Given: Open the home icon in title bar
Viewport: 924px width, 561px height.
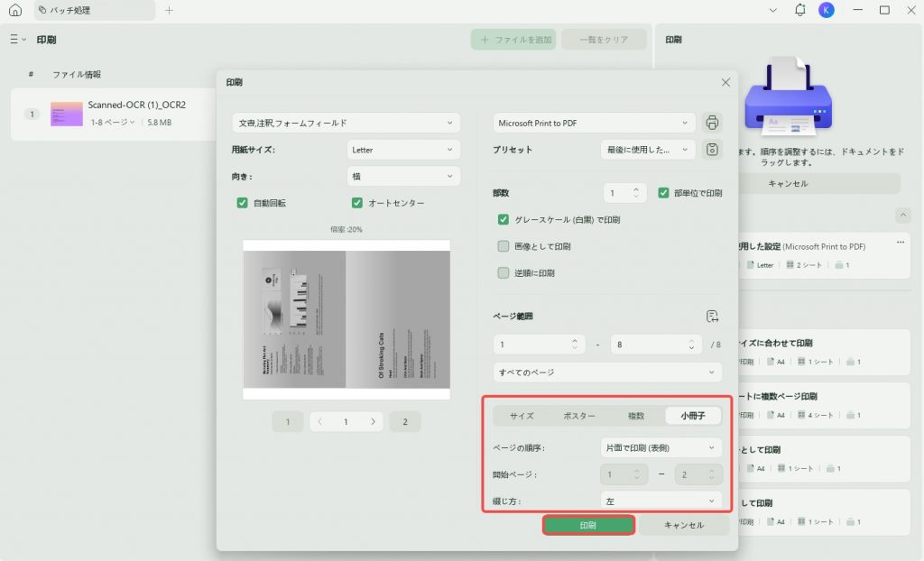Looking at the screenshot, I should pyautogui.click(x=15, y=10).
